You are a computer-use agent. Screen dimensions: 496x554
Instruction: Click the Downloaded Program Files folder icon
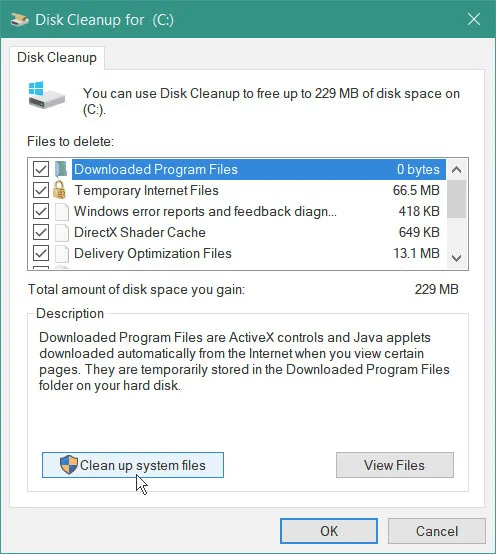pyautogui.click(x=61, y=169)
